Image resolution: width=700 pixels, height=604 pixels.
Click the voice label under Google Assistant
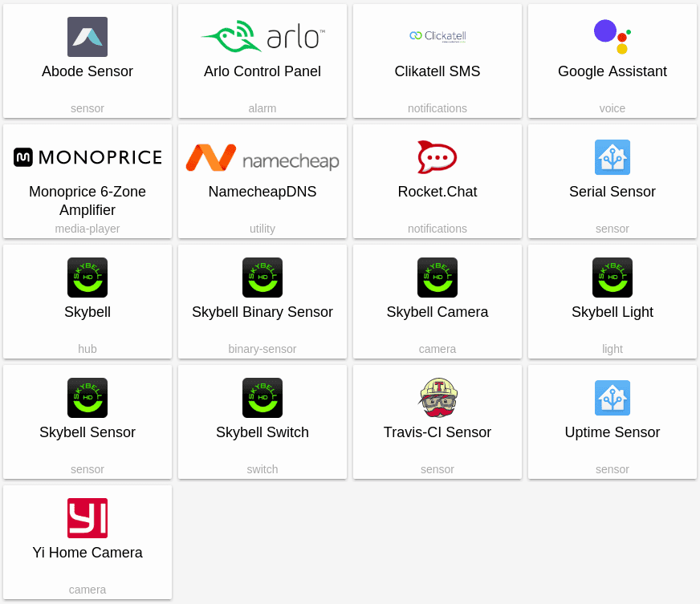click(x=612, y=108)
